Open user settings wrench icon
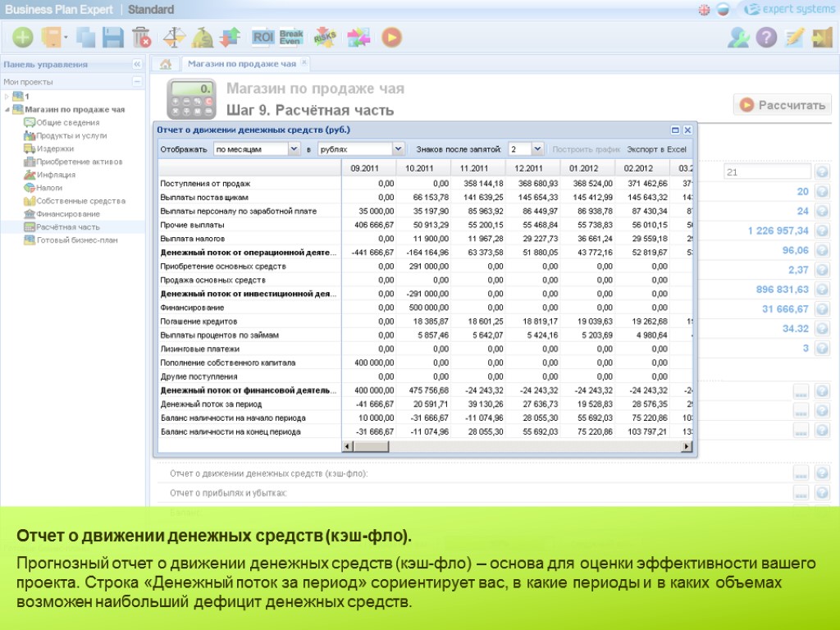 tap(739, 38)
